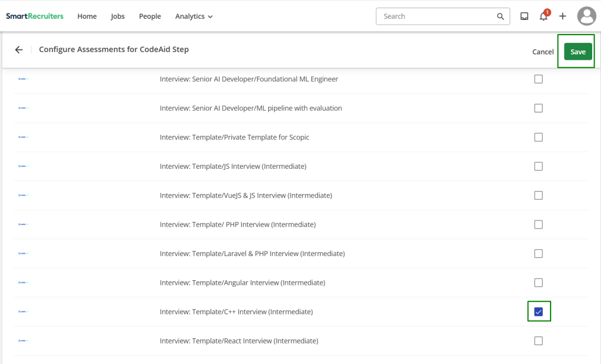Go to the Jobs menu
The width and height of the screenshot is (601, 364).
pyautogui.click(x=118, y=16)
